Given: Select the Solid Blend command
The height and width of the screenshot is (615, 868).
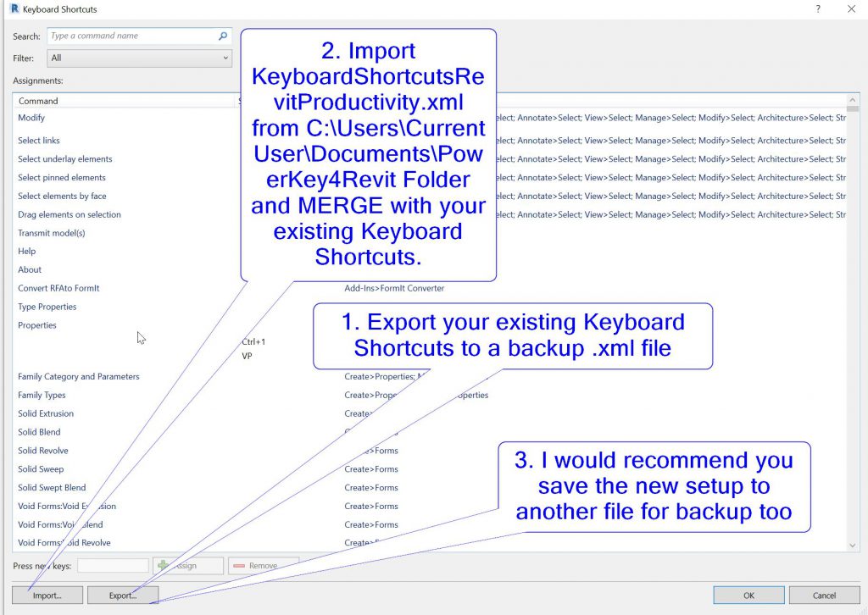Looking at the screenshot, I should [x=39, y=432].
